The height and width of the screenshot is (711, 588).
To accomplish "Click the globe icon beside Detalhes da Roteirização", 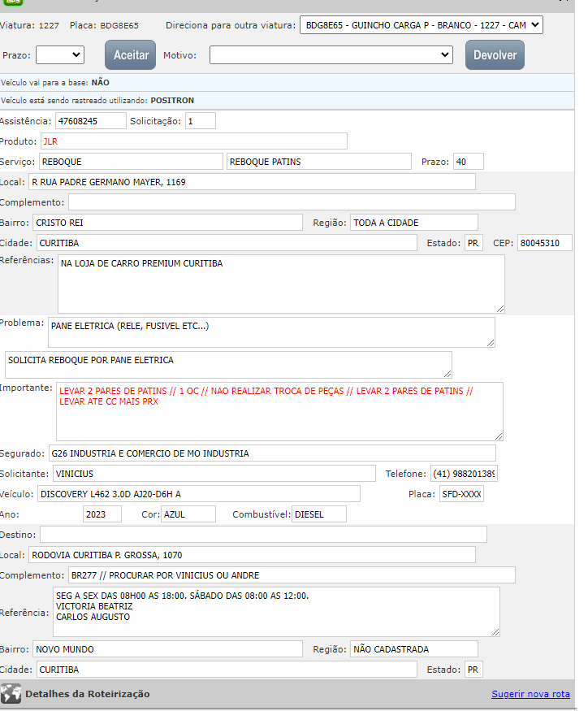I will (11, 694).
